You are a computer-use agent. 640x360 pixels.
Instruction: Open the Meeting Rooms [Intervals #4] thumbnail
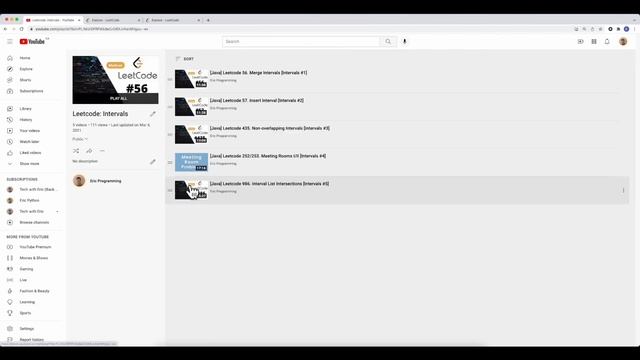coord(191,162)
